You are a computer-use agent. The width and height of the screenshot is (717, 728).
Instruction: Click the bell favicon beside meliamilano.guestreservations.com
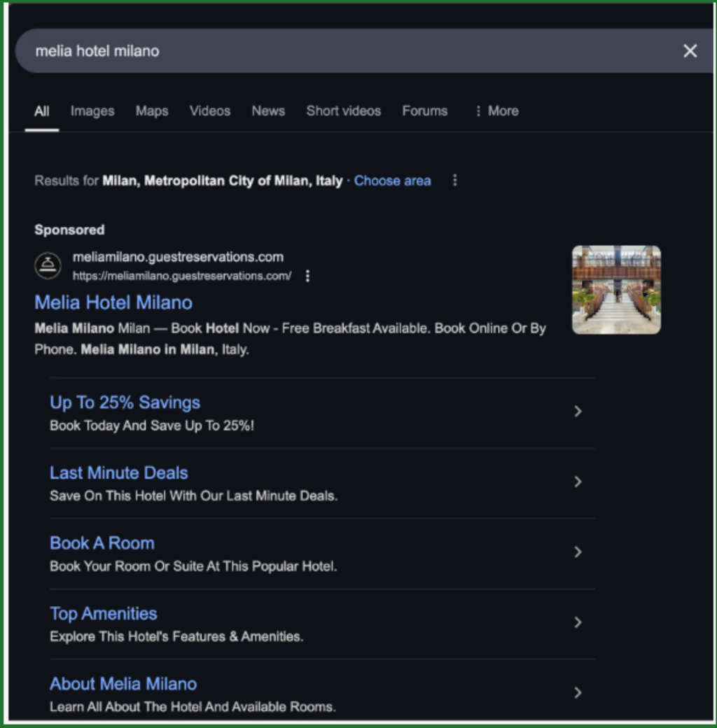click(x=48, y=266)
